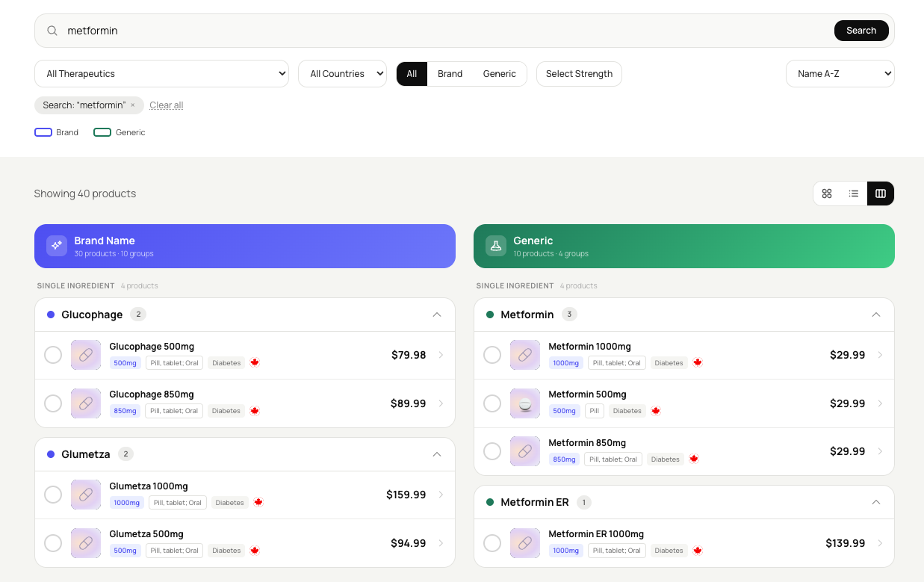Remove the metformin search chip
The height and width of the screenshot is (582, 924).
coord(133,105)
